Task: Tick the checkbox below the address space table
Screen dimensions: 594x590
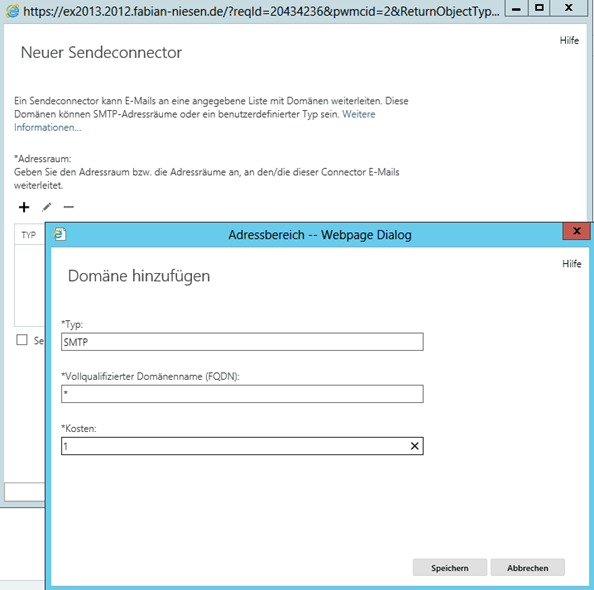Action: point(22,340)
